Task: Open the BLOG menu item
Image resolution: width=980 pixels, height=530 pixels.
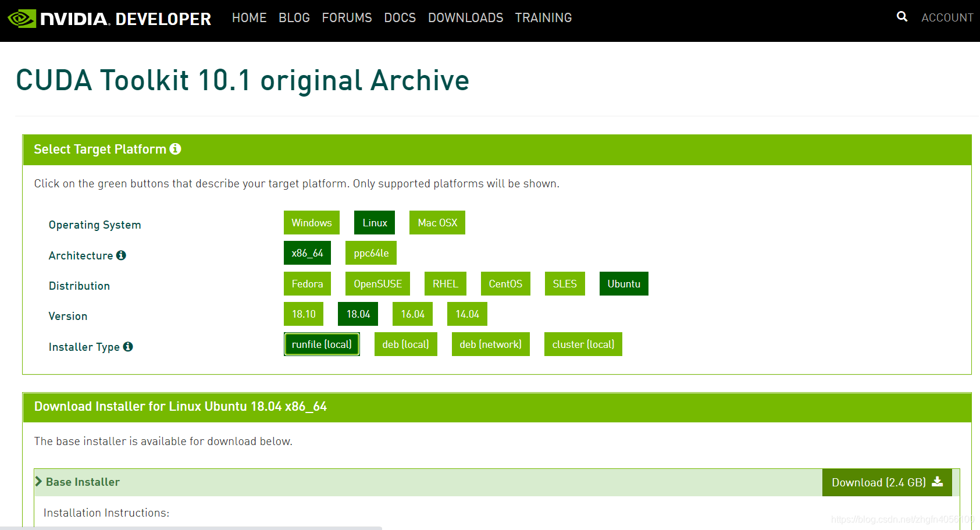Action: [294, 18]
